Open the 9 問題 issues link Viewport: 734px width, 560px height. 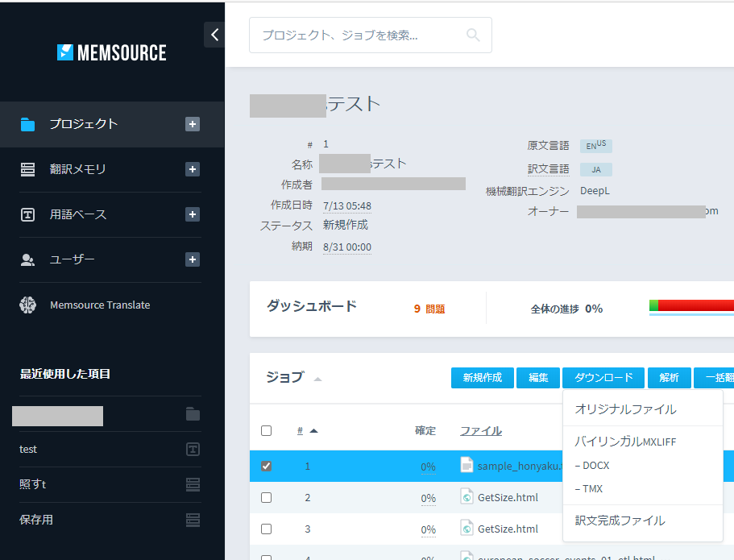coord(429,309)
